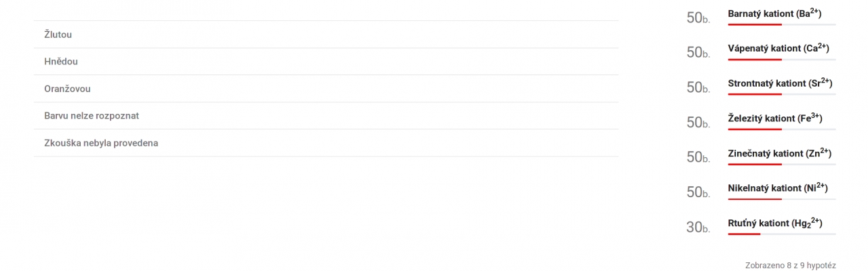Click the Rtuťný kationt progress bar
Viewport: 868px width, 271px height.
[781, 234]
